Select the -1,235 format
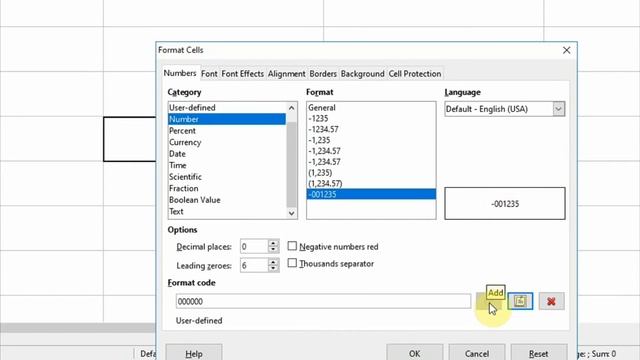This screenshot has height=360, width=640. pos(371,140)
